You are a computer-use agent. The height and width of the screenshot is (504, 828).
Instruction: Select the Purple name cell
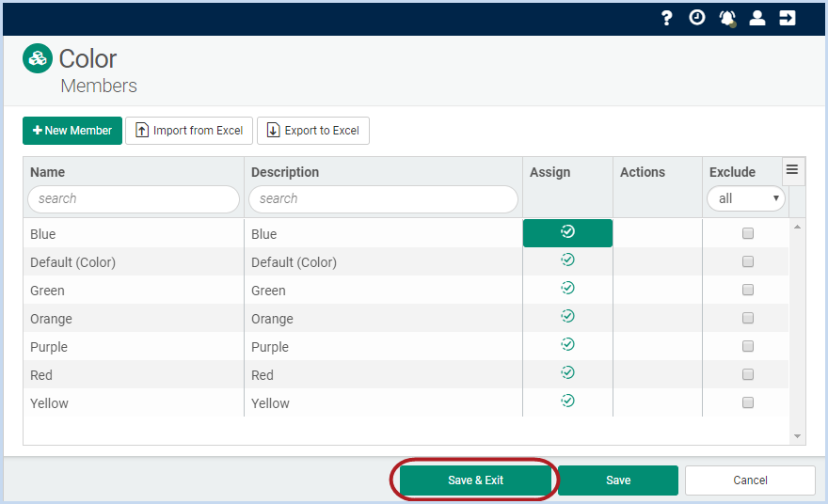point(134,346)
